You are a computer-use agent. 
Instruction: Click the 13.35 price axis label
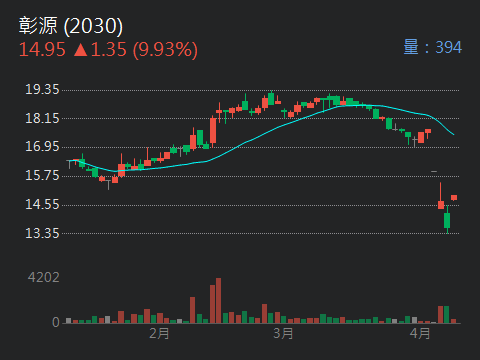(42, 233)
